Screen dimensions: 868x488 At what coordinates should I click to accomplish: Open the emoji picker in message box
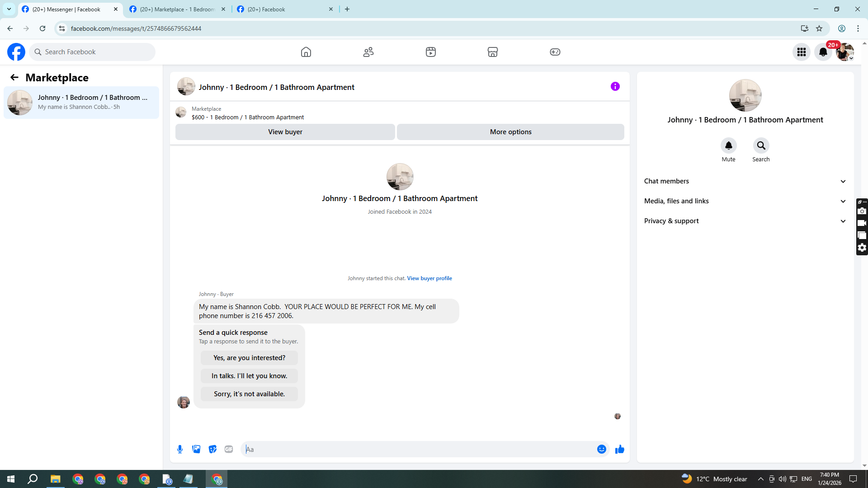tap(601, 449)
